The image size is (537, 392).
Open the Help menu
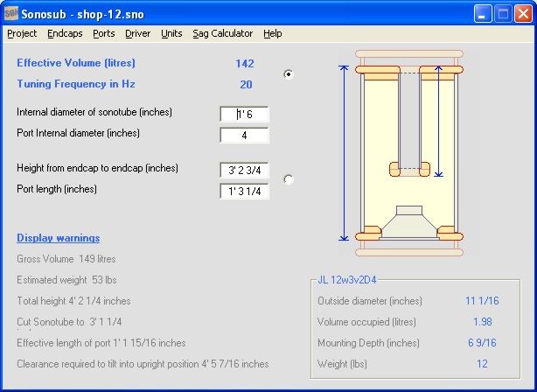(272, 33)
